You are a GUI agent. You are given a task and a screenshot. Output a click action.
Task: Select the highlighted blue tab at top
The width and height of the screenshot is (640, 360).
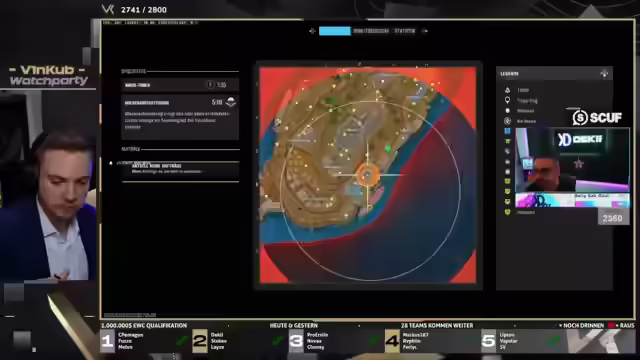coord(335,31)
